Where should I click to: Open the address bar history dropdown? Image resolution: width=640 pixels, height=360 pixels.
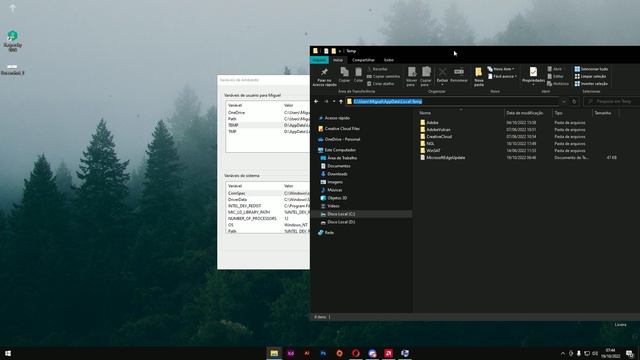(x=564, y=101)
